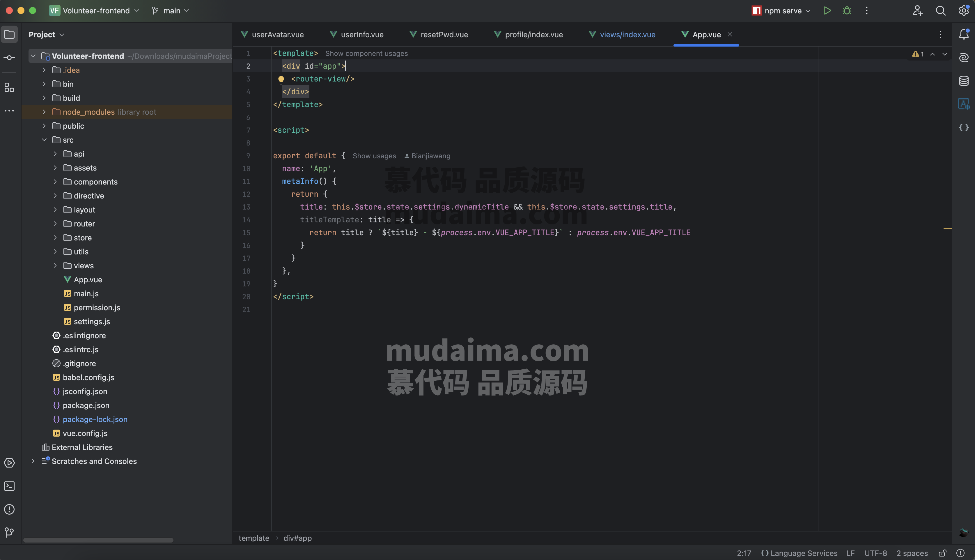Expand the node_modules folder

(44, 112)
